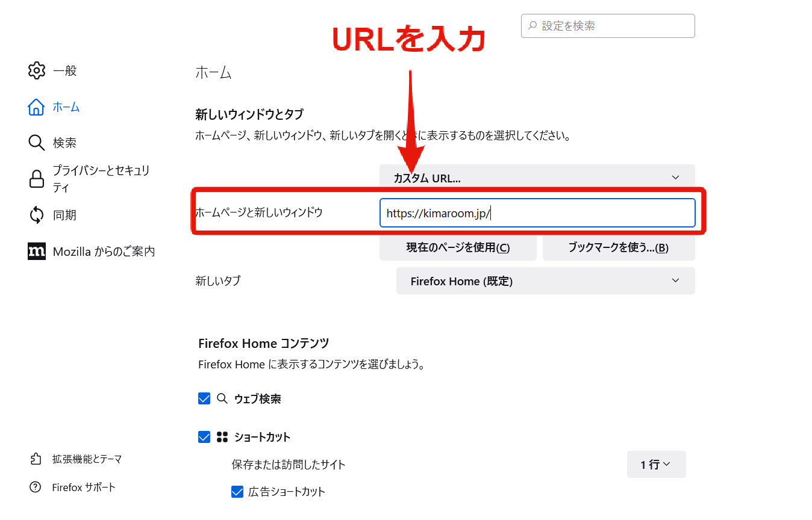Open Sync via circular arrows icon
The height and width of the screenshot is (520, 812).
click(37, 215)
